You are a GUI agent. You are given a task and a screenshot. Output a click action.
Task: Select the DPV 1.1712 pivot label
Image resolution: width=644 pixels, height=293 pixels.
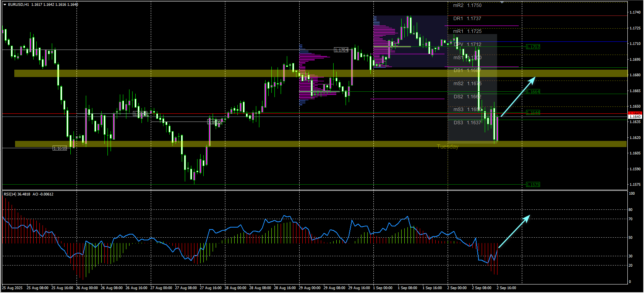tap(467, 45)
